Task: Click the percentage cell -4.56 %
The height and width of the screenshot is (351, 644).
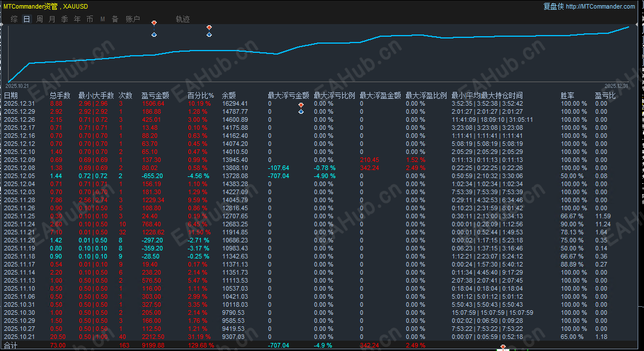Action: (x=199, y=176)
